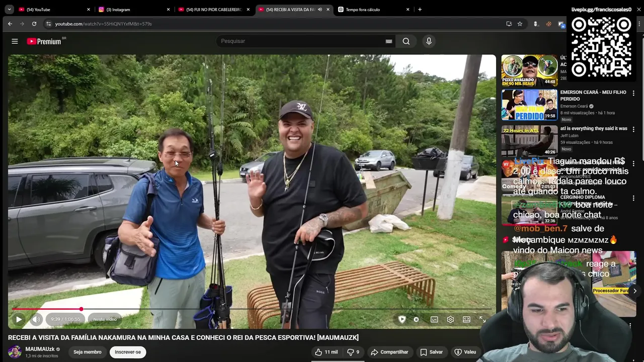Open options for the Emerson Ceará video
Image resolution: width=644 pixels, height=362 pixels.
pos(633,93)
